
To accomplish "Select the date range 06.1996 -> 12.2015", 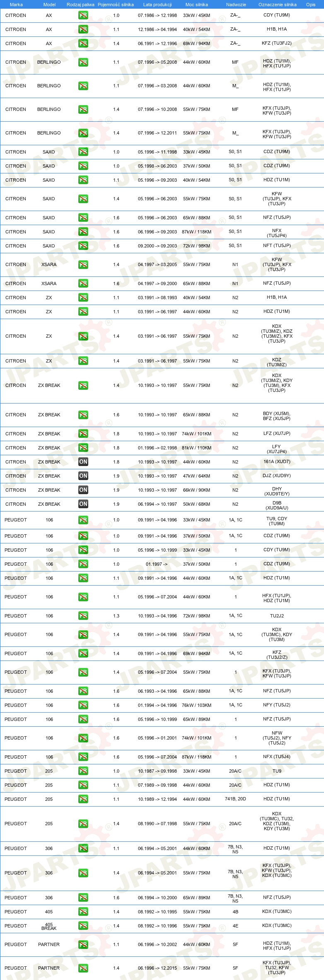I will tap(157, 968).
